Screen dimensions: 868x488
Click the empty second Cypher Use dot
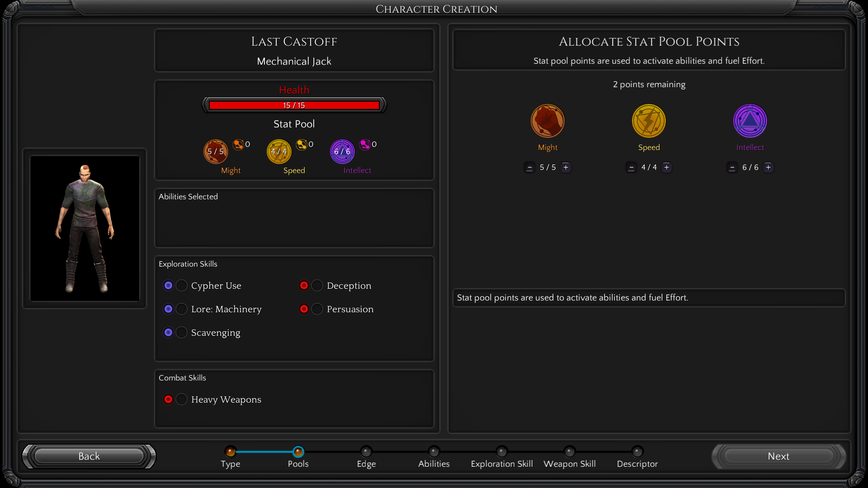tap(181, 286)
